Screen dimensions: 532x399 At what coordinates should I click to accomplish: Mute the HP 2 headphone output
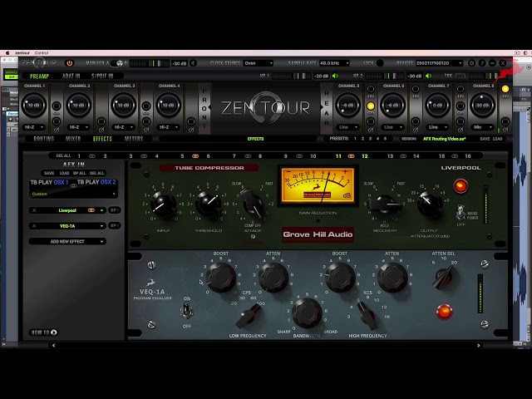pyautogui.click(x=429, y=76)
